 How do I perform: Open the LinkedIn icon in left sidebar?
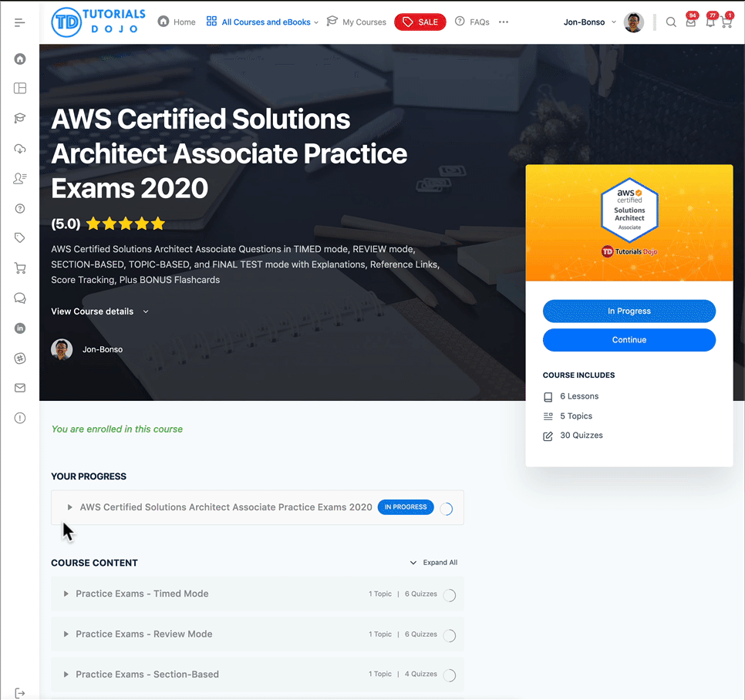(20, 328)
